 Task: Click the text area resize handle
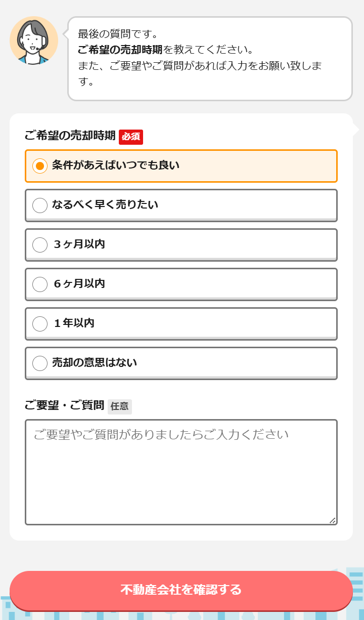pyautogui.click(x=332, y=520)
